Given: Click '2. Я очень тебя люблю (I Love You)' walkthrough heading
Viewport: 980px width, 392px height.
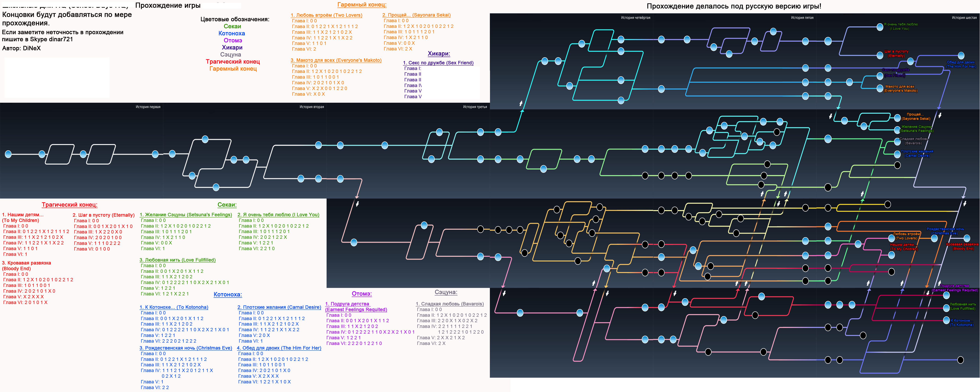Looking at the screenshot, I should (278, 215).
